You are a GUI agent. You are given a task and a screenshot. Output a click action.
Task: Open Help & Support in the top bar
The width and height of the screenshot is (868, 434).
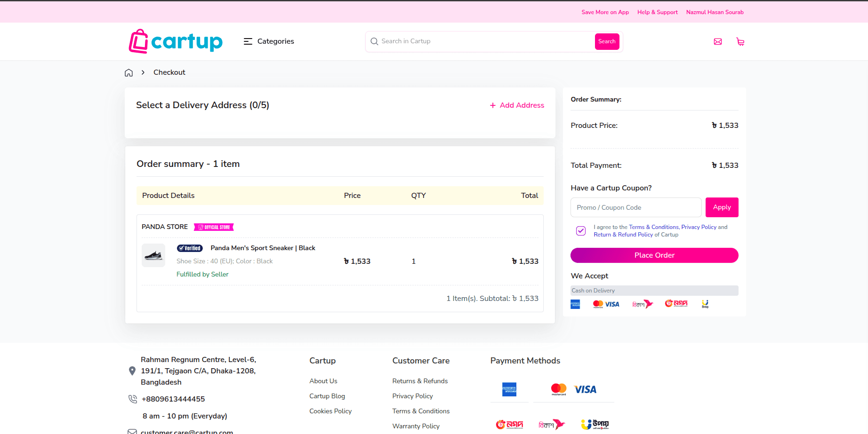click(657, 12)
